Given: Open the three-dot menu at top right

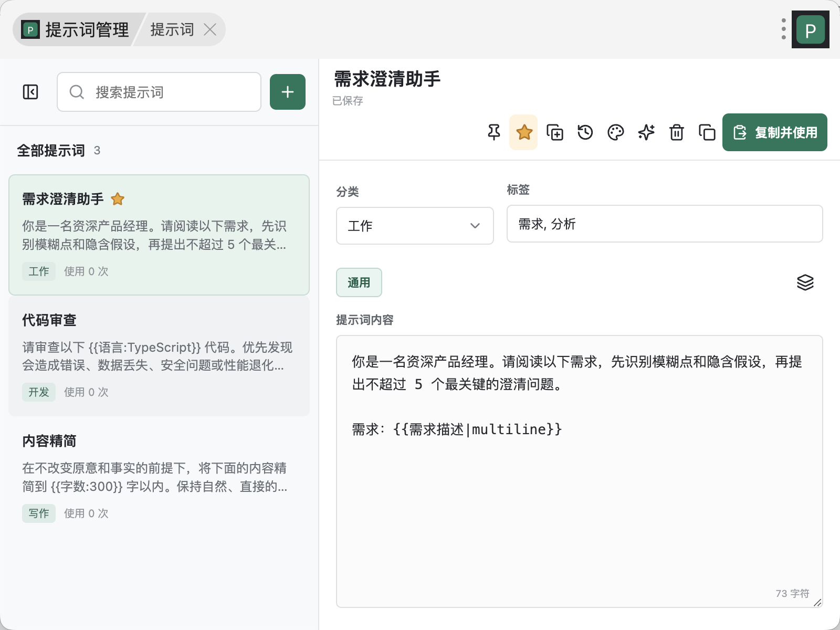Looking at the screenshot, I should [x=783, y=29].
